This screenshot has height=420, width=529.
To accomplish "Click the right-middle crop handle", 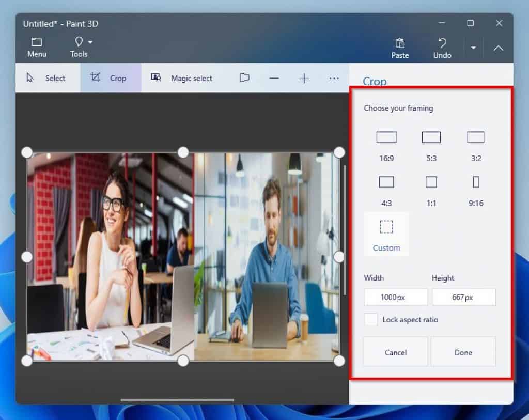I will coord(339,257).
